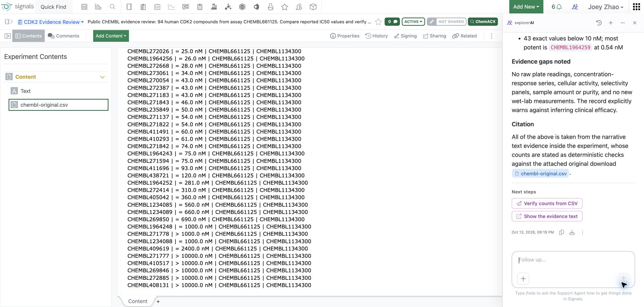The image size is (644, 307).
Task: Copy the explorerAI response
Action: point(562,232)
